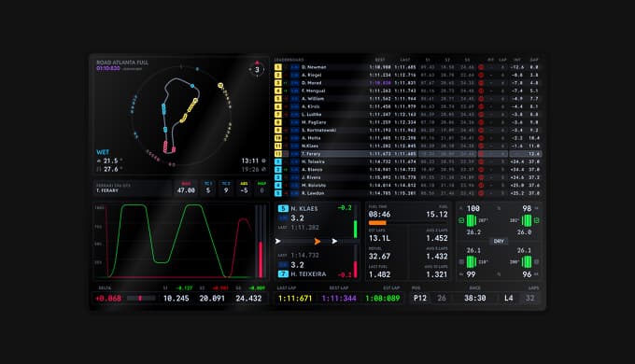Click the rear-left green tyre icon
635x364 pixels.
point(472,262)
